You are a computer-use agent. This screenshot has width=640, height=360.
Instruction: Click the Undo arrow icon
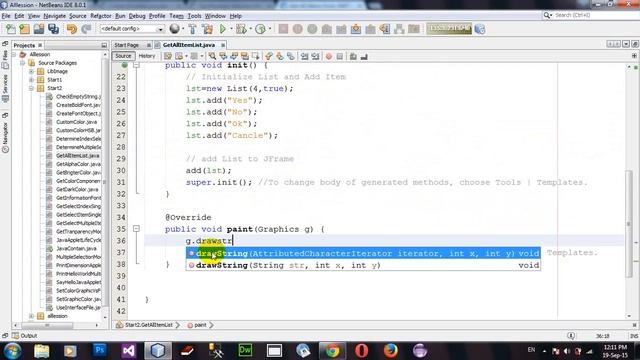72,29
